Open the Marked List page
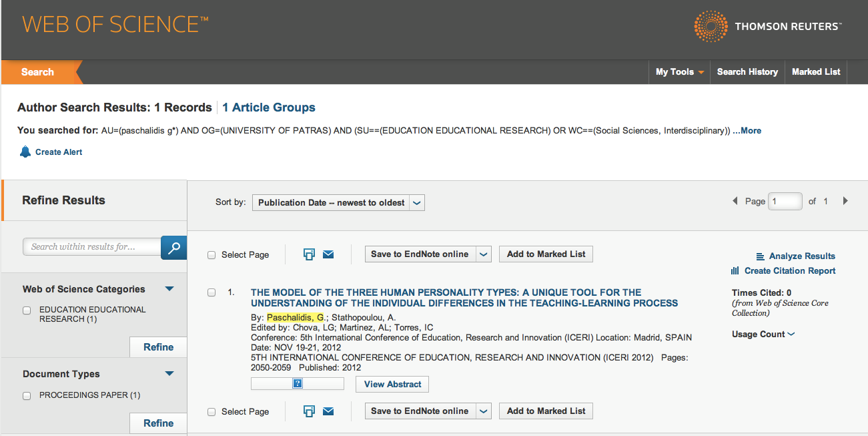The height and width of the screenshot is (436, 868). click(816, 72)
